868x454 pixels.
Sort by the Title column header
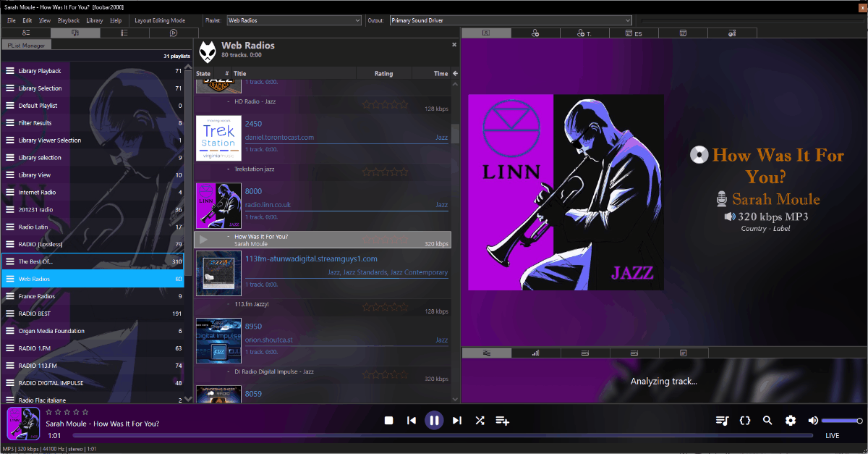pyautogui.click(x=239, y=73)
